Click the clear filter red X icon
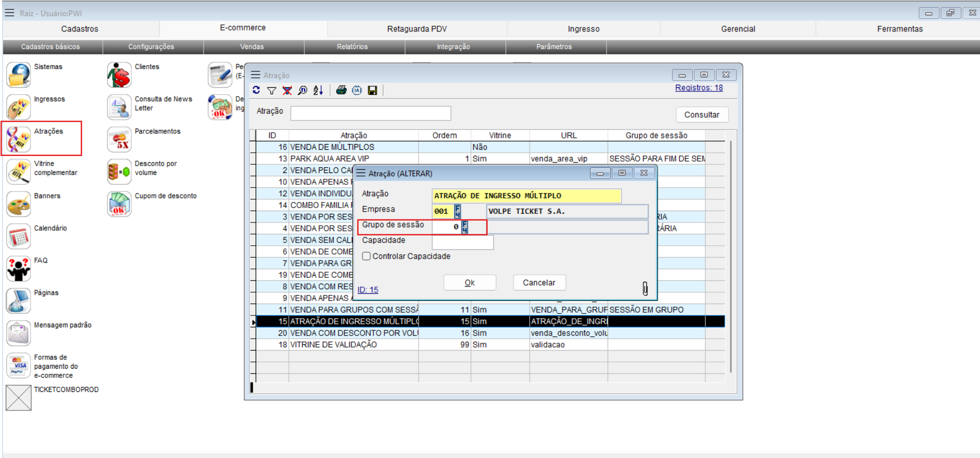The image size is (980, 458). point(287,90)
